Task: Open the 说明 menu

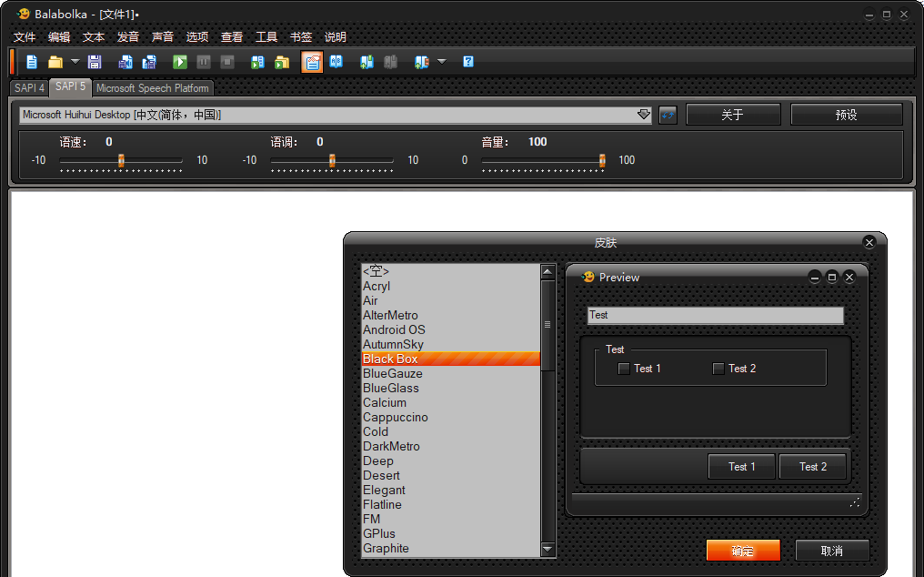Action: 336,36
